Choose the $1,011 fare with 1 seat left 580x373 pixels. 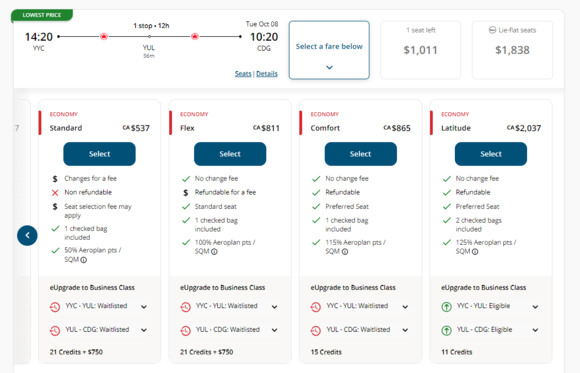click(421, 50)
